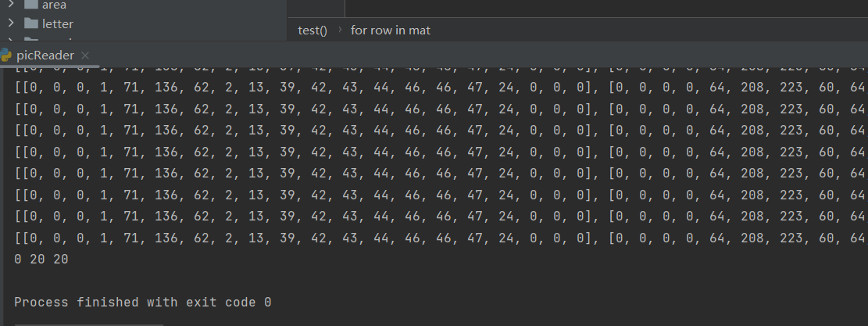Select the letter folder name
This screenshot has height=326, width=868.
(58, 23)
